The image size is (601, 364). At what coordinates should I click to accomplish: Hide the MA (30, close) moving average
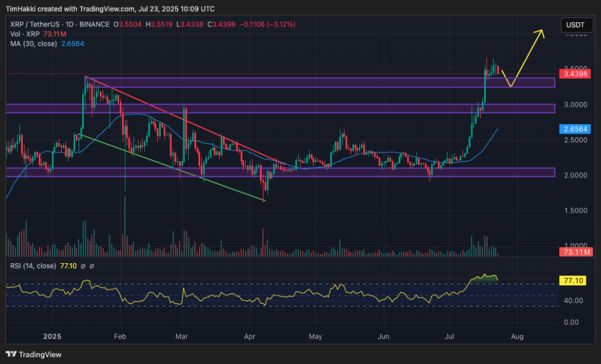click(33, 43)
